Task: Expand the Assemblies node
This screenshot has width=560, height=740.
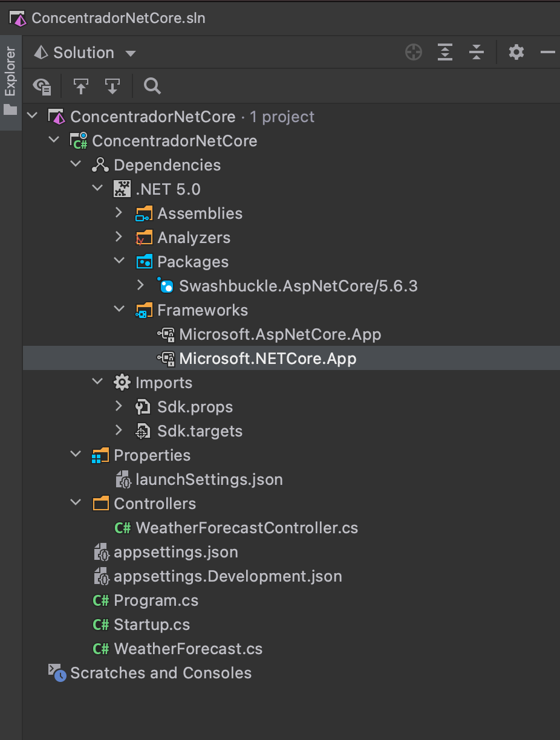Action: [x=119, y=213]
